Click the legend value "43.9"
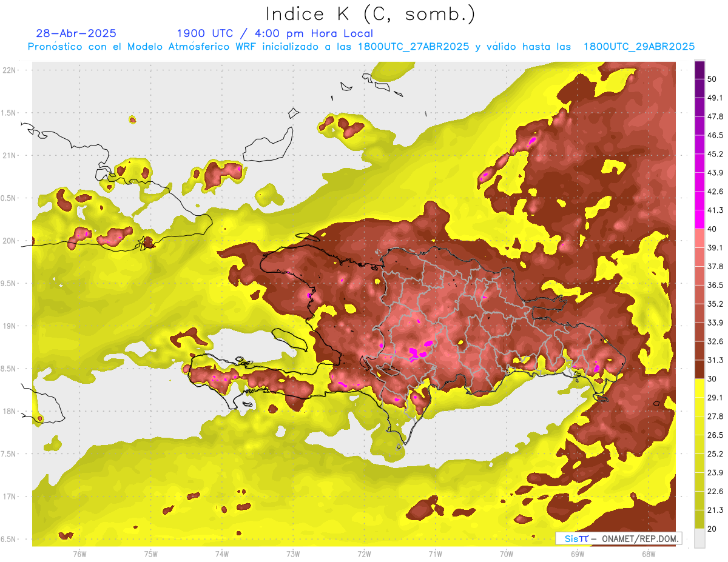 (715, 173)
